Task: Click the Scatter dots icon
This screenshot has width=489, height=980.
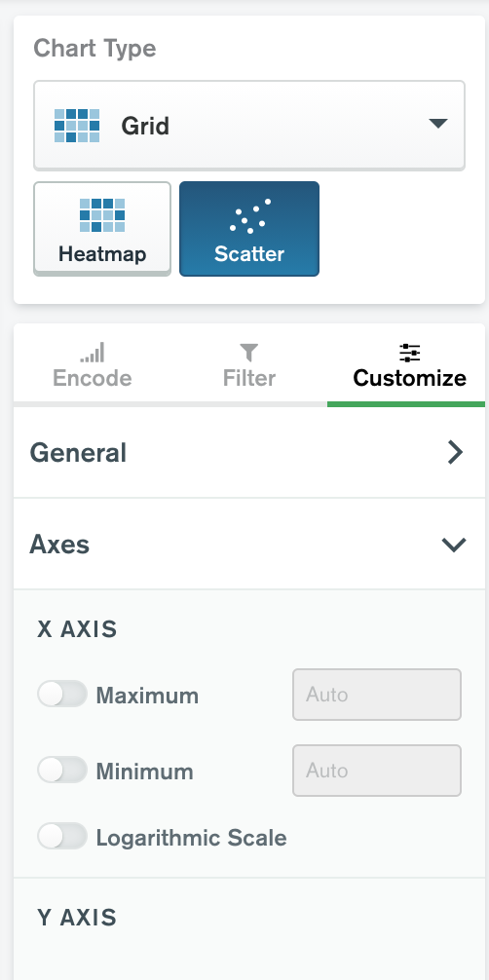Action: pyautogui.click(x=249, y=215)
